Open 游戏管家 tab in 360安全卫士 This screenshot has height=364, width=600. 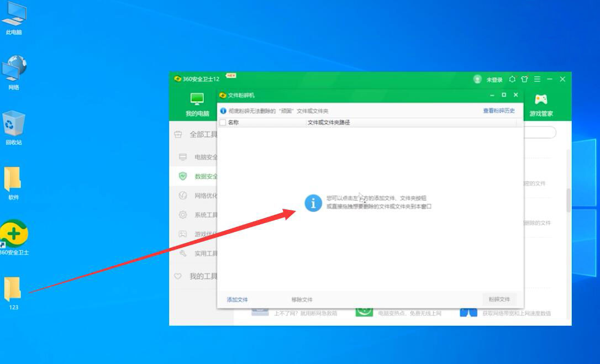click(x=541, y=105)
